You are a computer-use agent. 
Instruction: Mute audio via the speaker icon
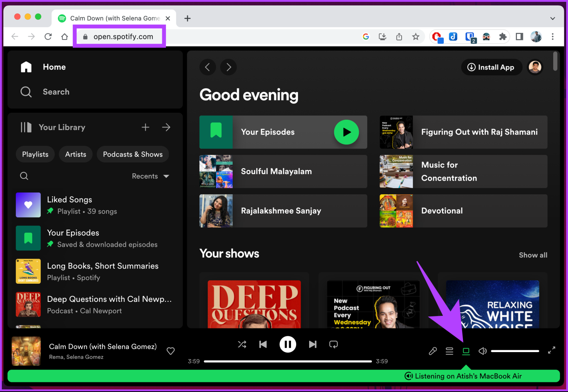[483, 351]
